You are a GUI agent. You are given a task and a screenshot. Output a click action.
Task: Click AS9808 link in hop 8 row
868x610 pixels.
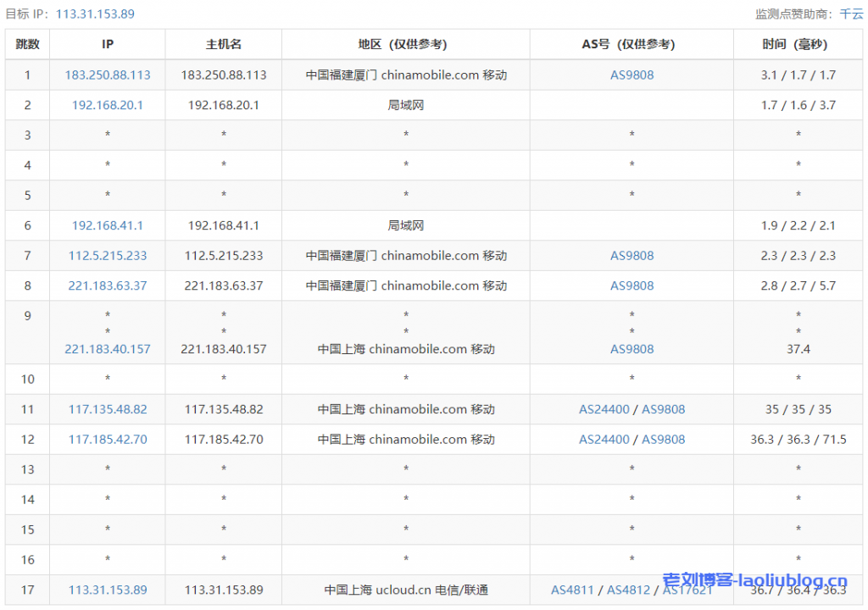632,286
